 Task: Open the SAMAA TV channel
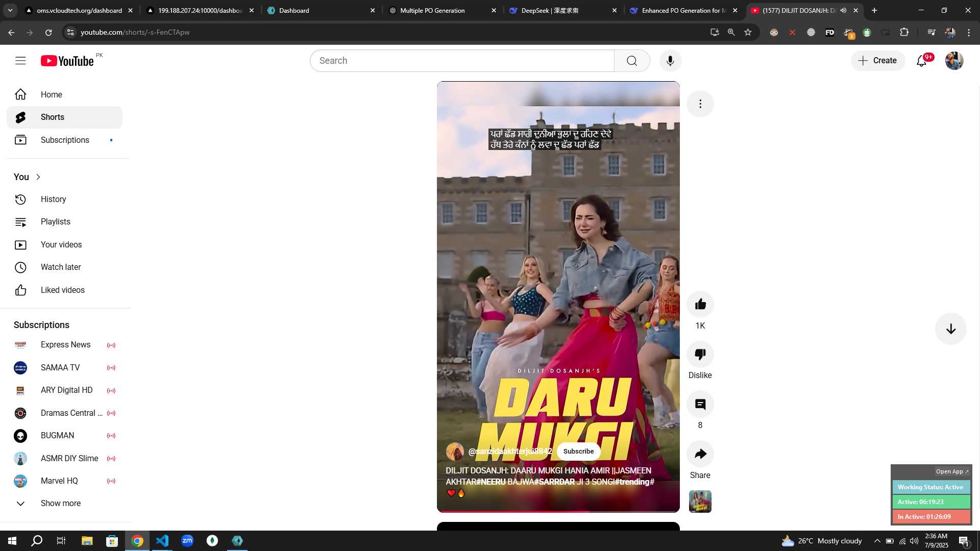point(65,368)
